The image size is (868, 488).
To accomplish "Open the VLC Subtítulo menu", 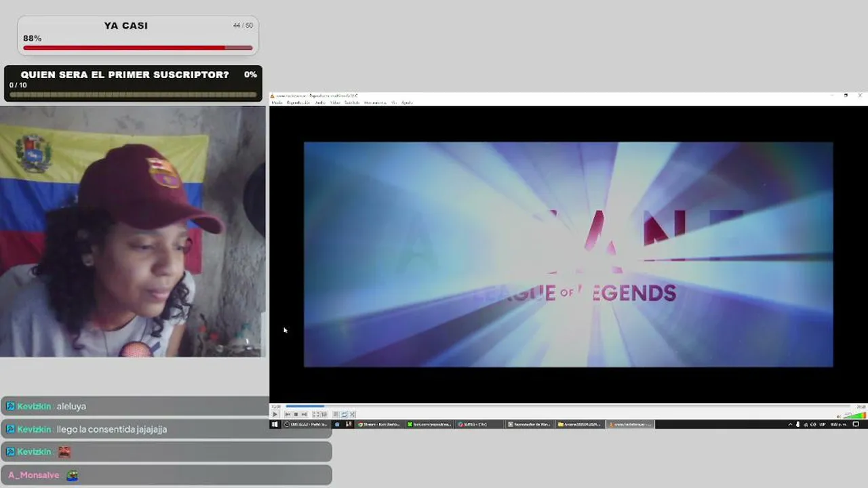I will [x=352, y=102].
